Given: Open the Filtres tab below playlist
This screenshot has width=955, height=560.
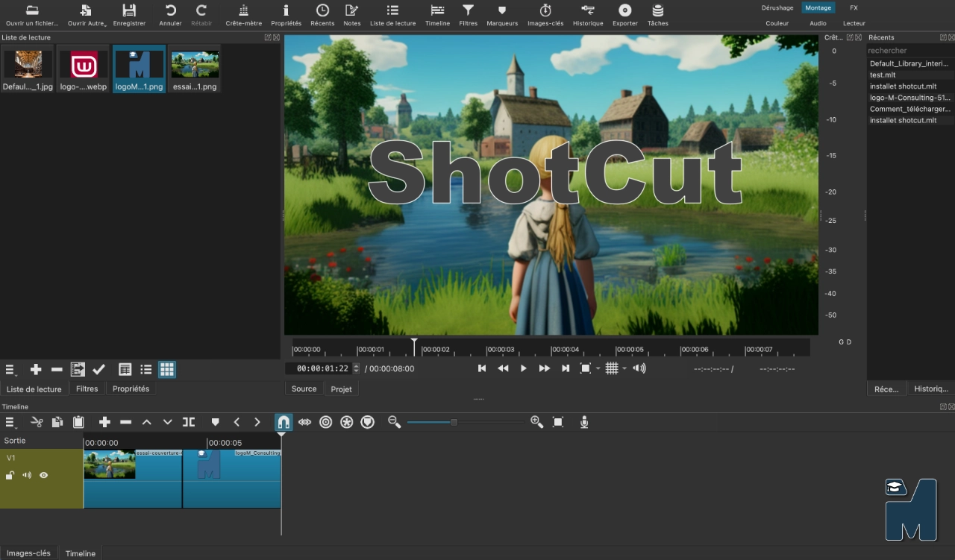Looking at the screenshot, I should 87,388.
